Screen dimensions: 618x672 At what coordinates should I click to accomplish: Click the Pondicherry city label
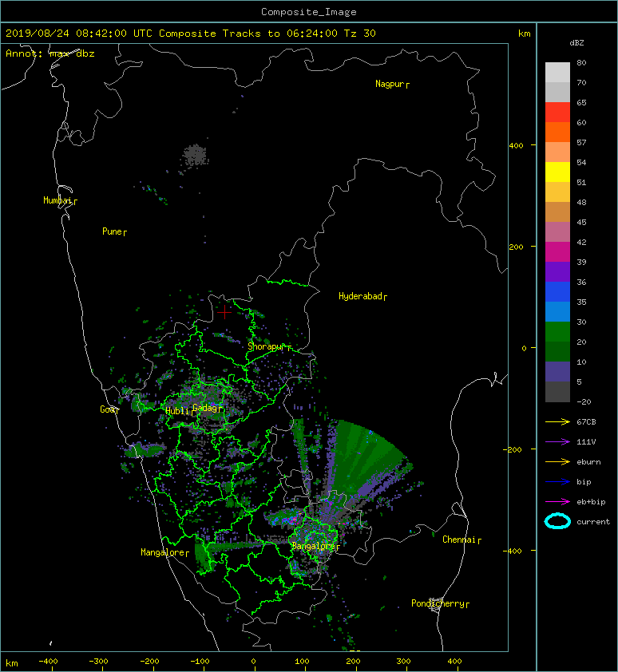click(440, 603)
